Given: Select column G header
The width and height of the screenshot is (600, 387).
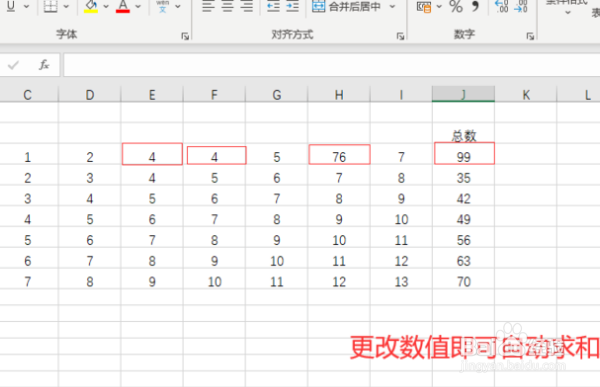Looking at the screenshot, I should pyautogui.click(x=277, y=95).
